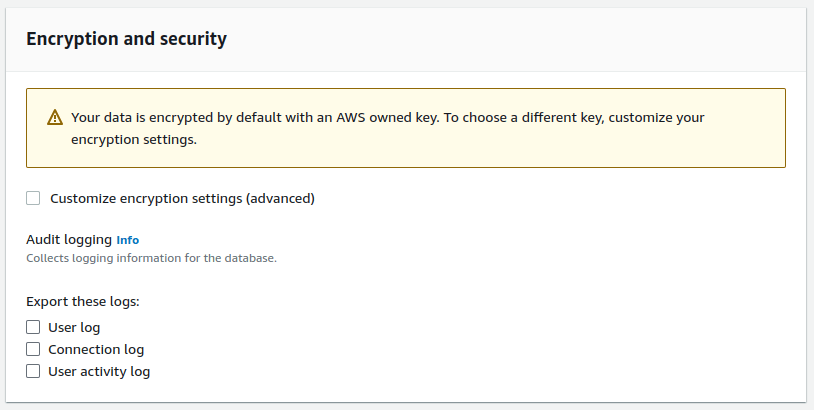Click the 'Export these logs:' label
The height and width of the screenshot is (410, 814).
82,301
